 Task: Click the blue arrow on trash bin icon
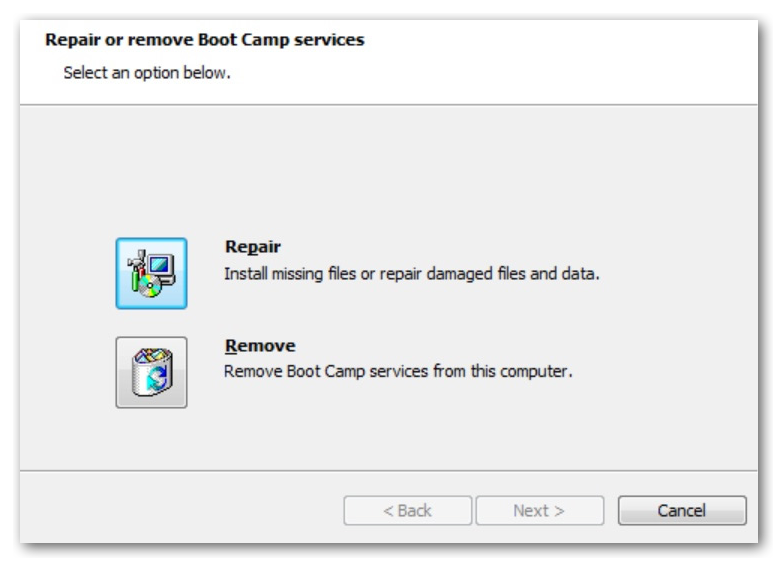pos(156,378)
